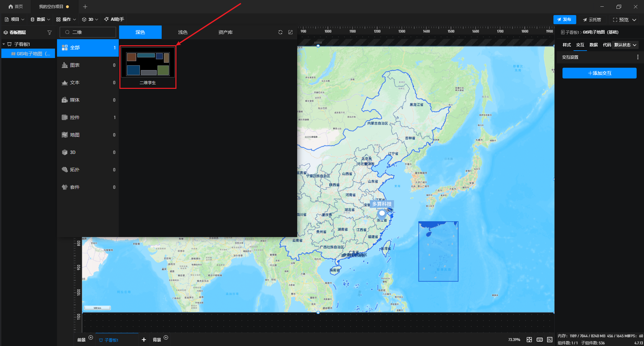Image resolution: width=644 pixels, height=346 pixels.
Task: Click the plus-circle icon beside 前景
Action: [x=91, y=337]
